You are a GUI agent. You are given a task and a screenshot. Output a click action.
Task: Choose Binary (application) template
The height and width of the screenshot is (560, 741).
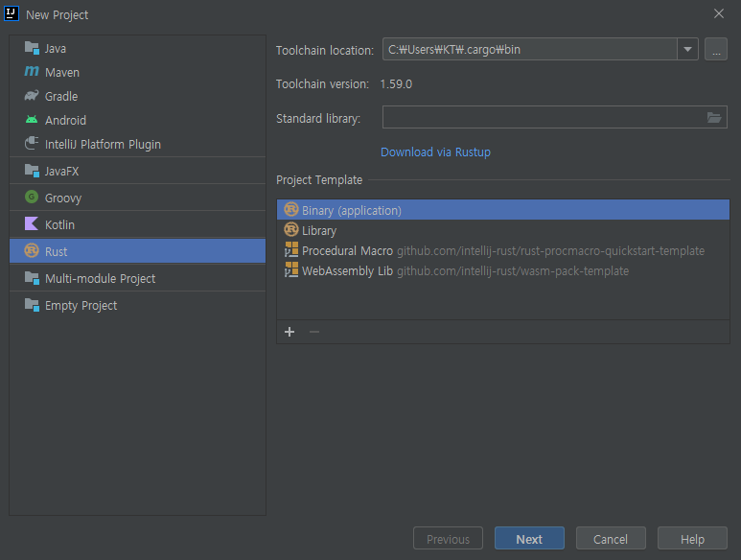click(x=503, y=210)
